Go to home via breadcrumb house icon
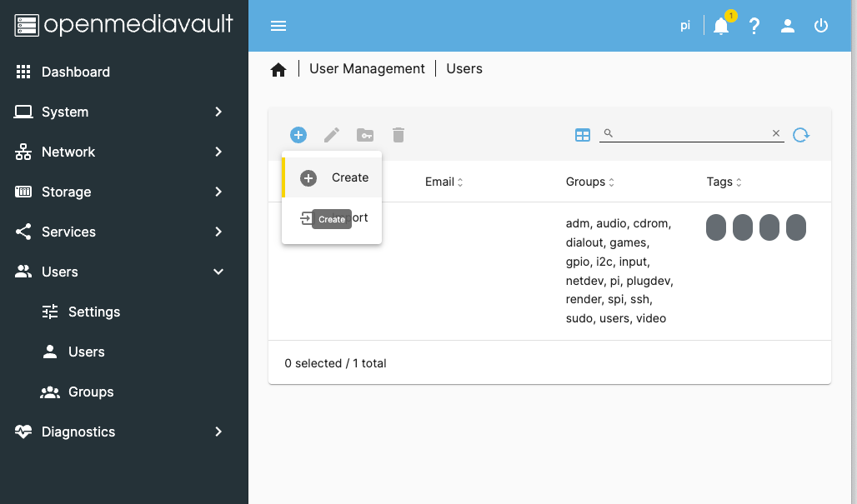 click(278, 69)
